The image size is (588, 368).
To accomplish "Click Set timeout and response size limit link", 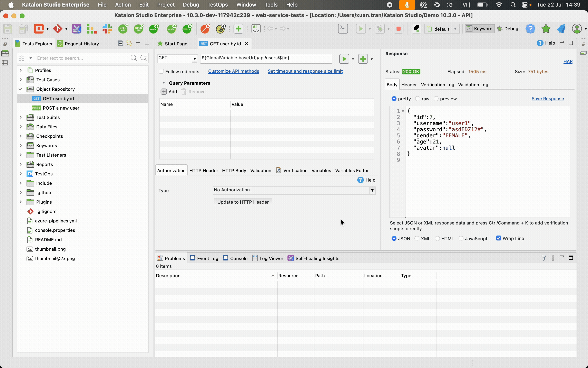I will click(305, 71).
